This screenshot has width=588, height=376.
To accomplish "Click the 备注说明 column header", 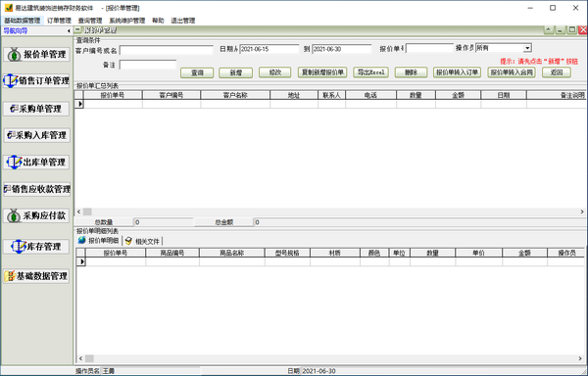I will tap(556, 95).
